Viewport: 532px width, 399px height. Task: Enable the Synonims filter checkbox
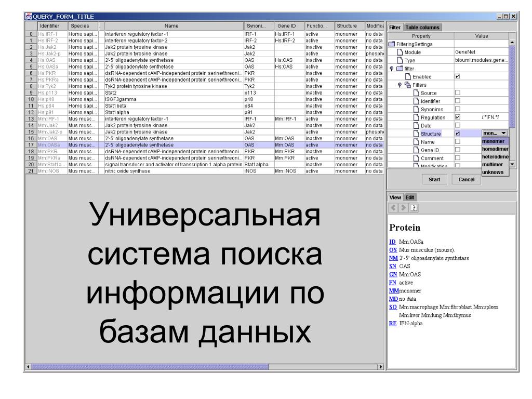tap(457, 109)
